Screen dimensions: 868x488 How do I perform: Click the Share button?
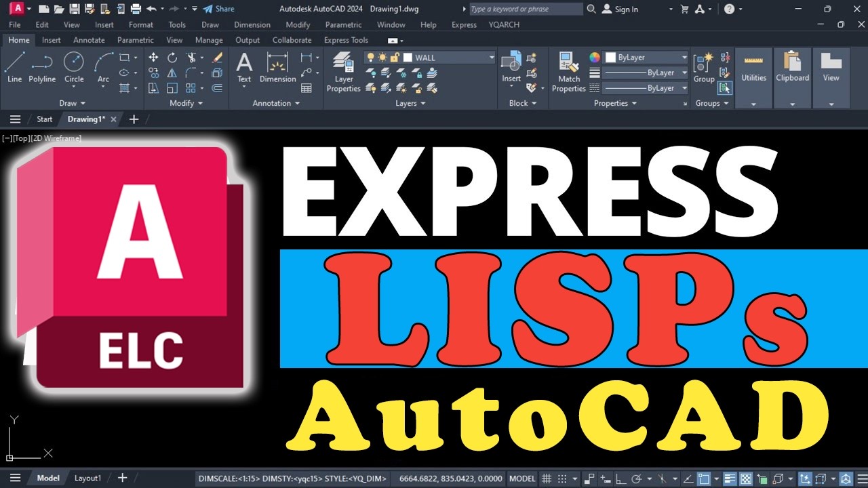point(219,9)
